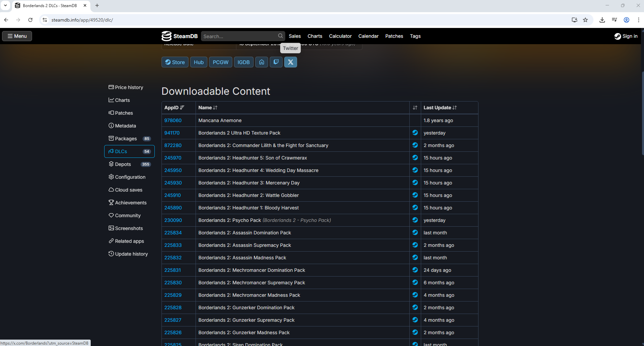Click Steam icon for Mechromancer Madness Pack
Image resolution: width=644 pixels, height=346 pixels.
pyautogui.click(x=415, y=295)
